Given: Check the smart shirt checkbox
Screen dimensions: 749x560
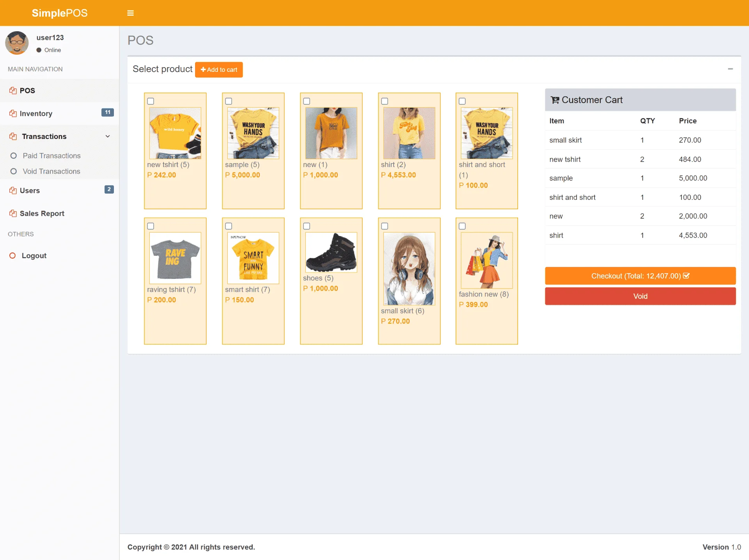Looking at the screenshot, I should [x=229, y=226].
